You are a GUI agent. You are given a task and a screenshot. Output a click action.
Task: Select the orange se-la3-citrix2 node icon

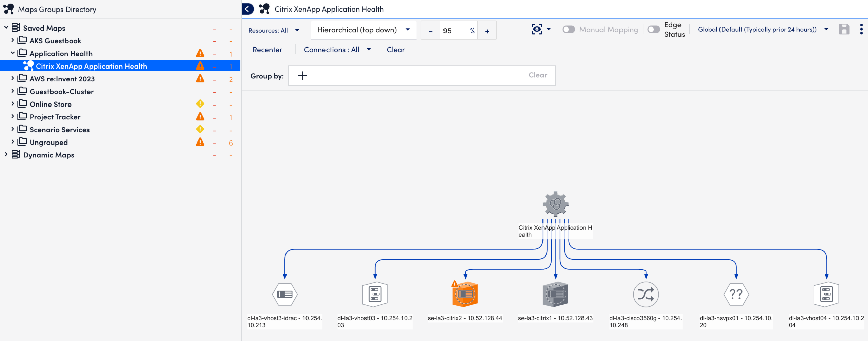(465, 294)
